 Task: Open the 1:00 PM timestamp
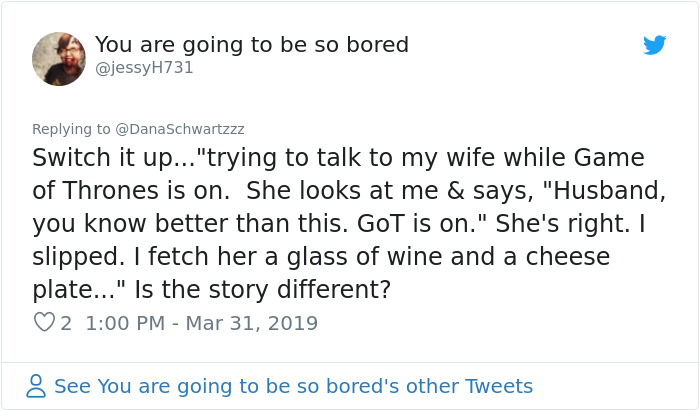[127, 323]
